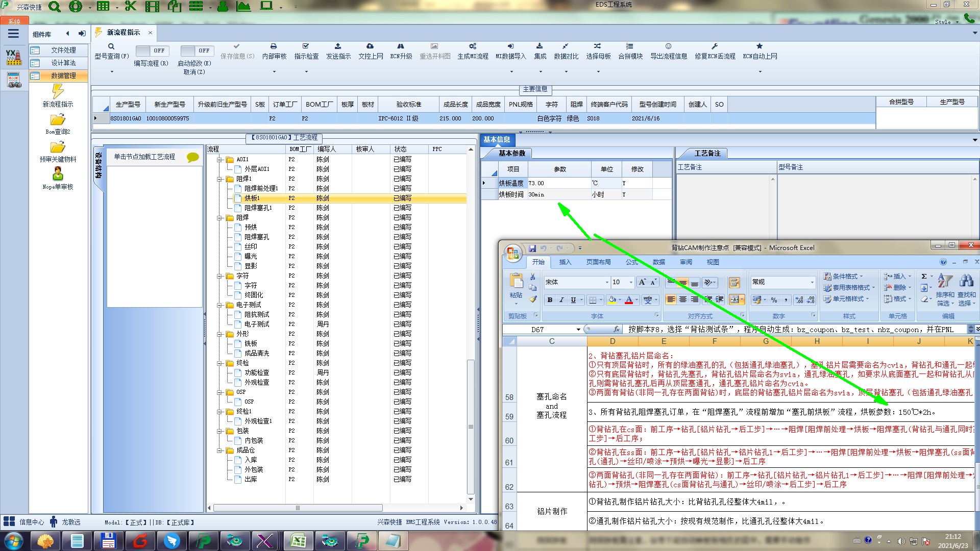
Task: Open the Excel font size dropdown
Action: coord(631,282)
